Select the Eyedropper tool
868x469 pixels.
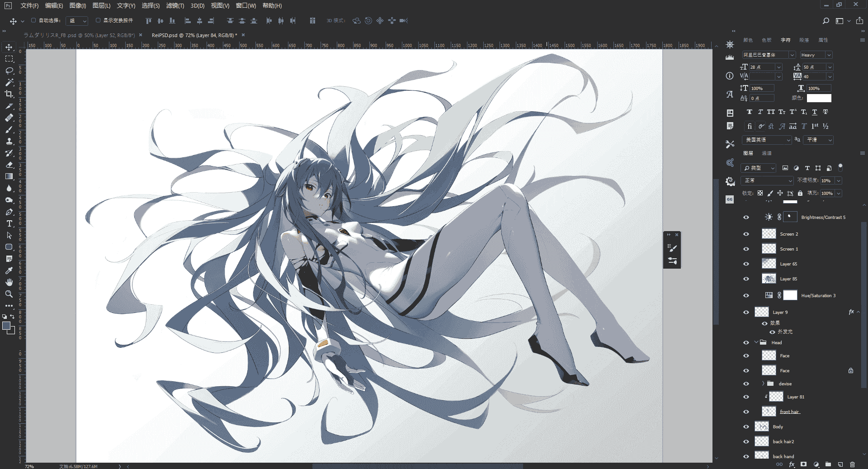click(9, 270)
